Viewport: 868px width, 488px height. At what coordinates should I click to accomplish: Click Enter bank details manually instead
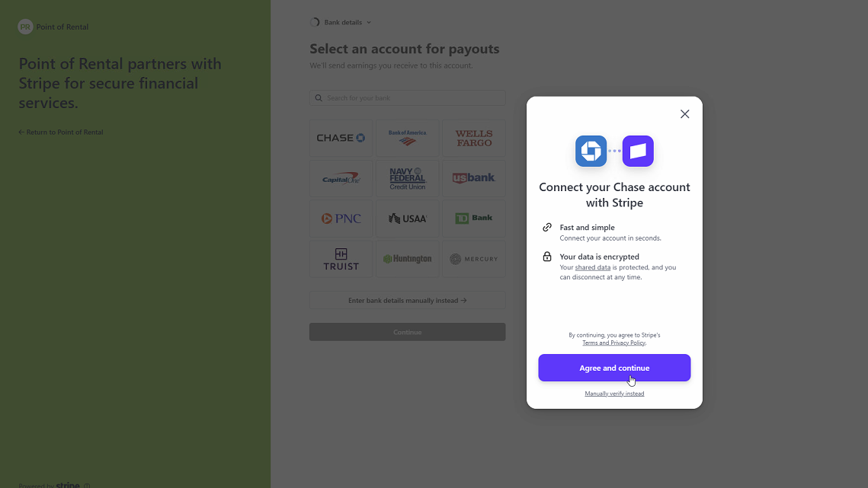(407, 301)
